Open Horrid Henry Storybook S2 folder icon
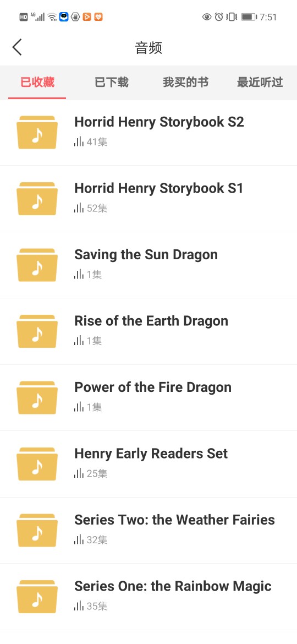Image resolution: width=297 pixels, height=644 pixels. tap(37, 132)
